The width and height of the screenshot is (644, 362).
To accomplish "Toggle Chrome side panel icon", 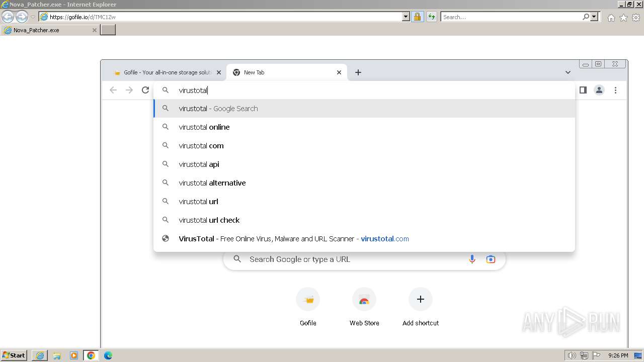I will click(x=583, y=90).
